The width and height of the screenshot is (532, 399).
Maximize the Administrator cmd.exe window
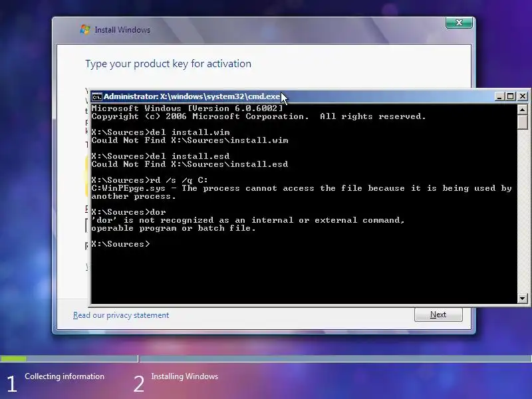[510, 96]
